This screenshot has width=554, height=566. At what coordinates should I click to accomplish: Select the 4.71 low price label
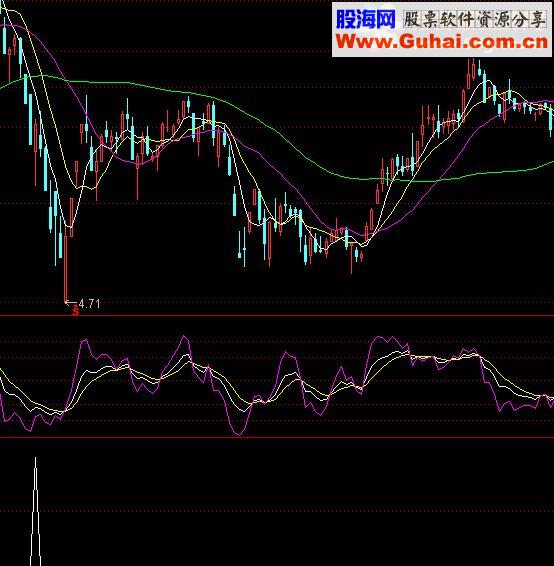pyautogui.click(x=89, y=304)
